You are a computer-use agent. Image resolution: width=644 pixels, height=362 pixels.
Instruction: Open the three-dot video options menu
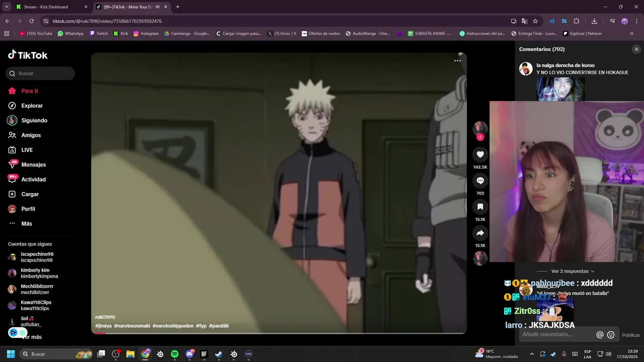tap(457, 61)
